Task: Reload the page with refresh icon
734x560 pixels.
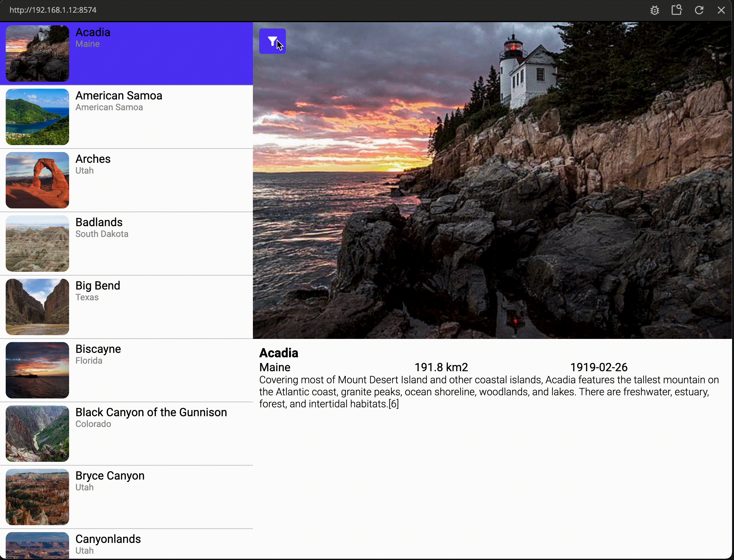Action: (699, 10)
